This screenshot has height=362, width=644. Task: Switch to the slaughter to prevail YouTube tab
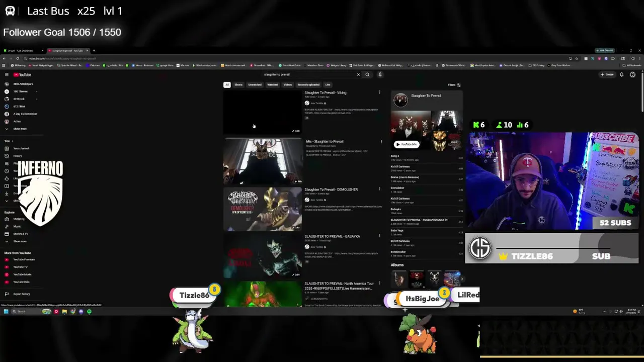[67, 50]
